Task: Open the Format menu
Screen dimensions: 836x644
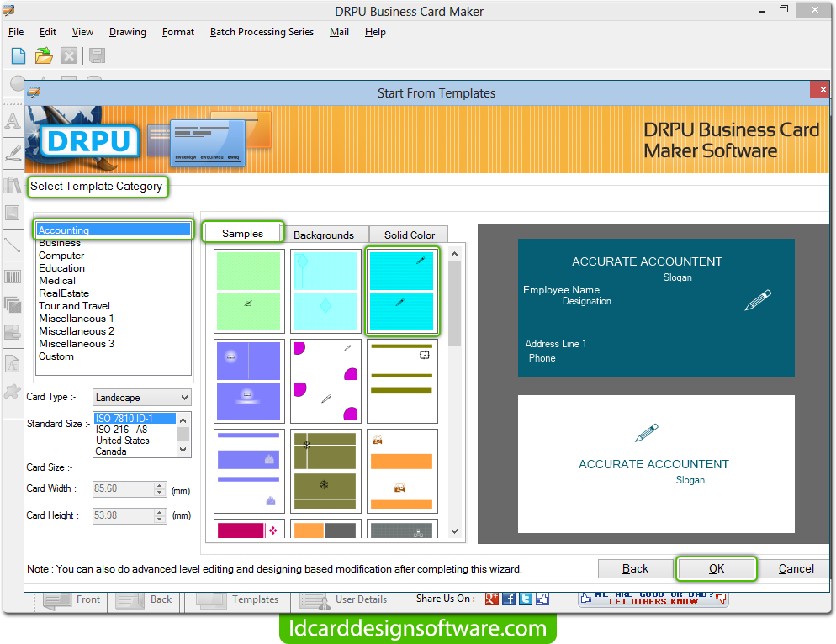Action: [x=178, y=32]
